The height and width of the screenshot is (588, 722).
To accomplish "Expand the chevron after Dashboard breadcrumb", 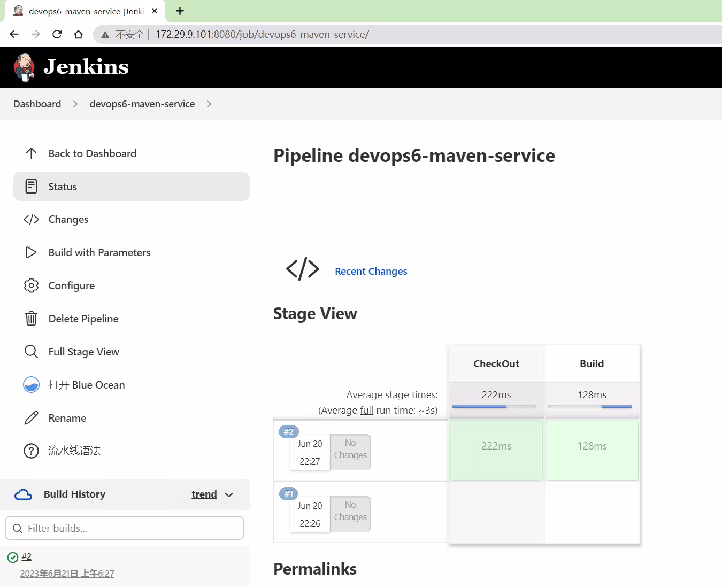I will point(75,104).
